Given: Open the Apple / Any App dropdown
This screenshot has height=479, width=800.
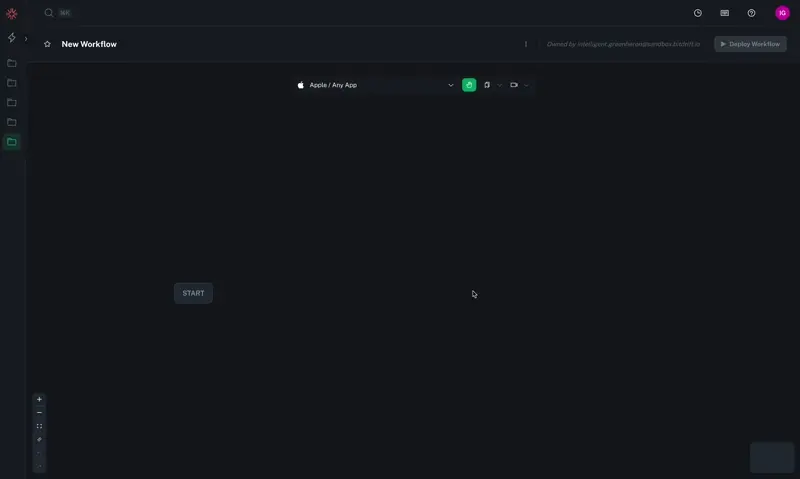Looking at the screenshot, I should (x=375, y=85).
